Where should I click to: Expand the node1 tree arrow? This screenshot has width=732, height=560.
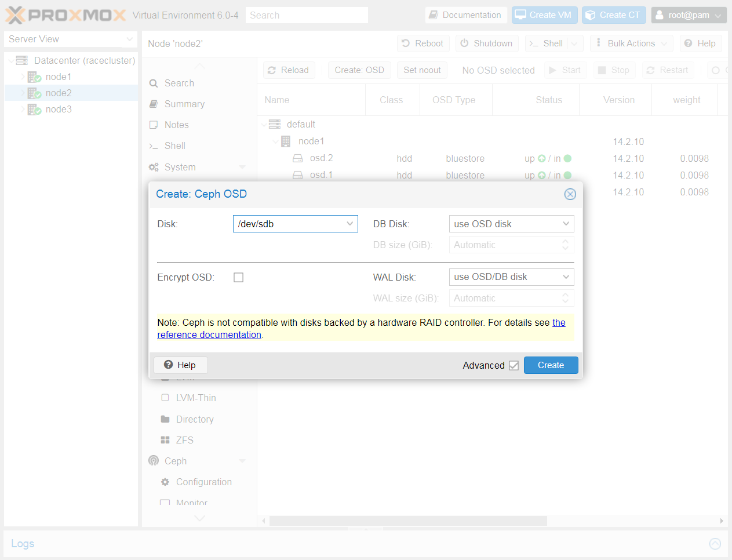tap(23, 77)
